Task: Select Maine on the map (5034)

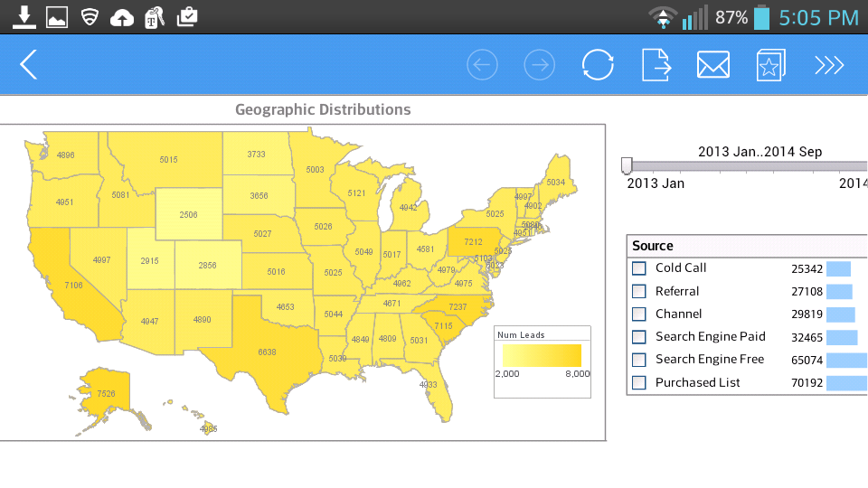Action: [556, 182]
